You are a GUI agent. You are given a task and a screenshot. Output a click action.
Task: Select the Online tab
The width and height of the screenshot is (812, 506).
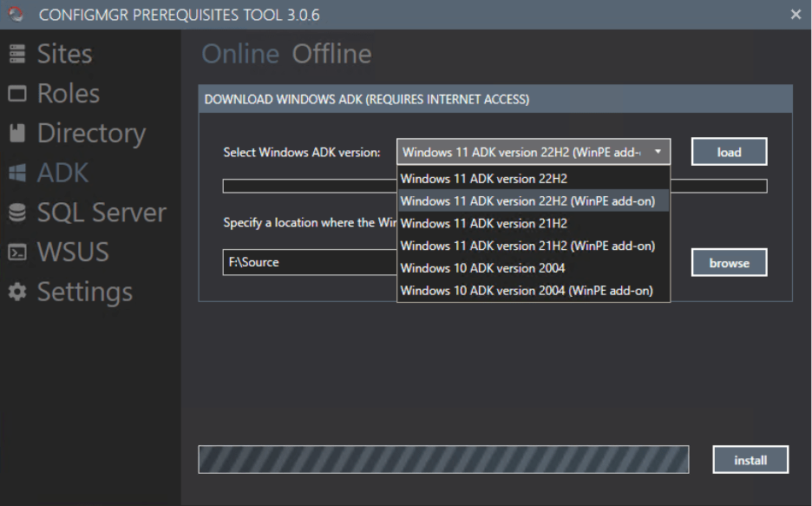[239, 53]
